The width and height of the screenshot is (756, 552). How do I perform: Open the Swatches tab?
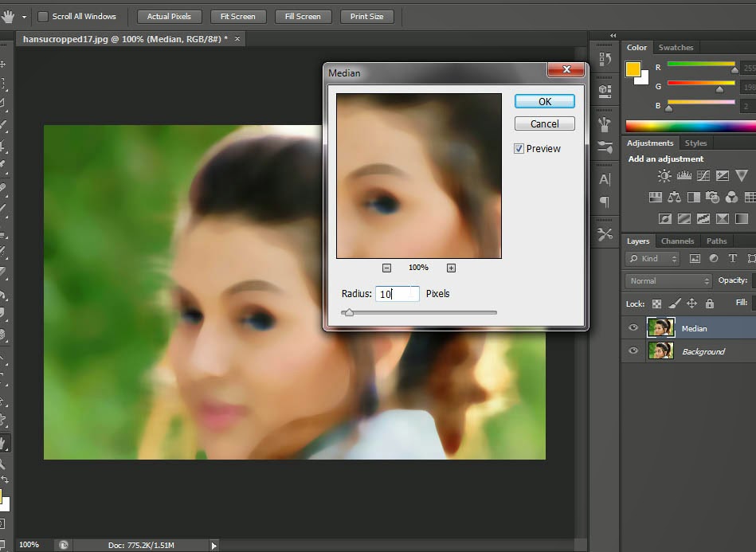coord(676,47)
